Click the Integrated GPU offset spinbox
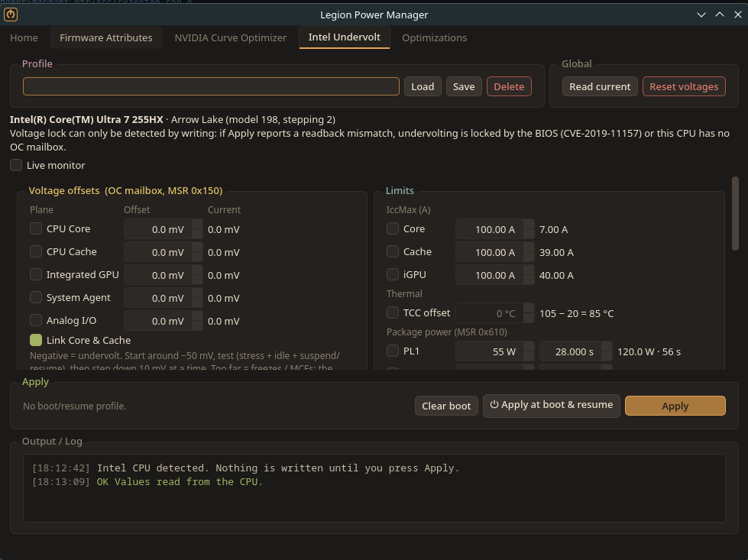This screenshot has height=560, width=748. (x=164, y=275)
